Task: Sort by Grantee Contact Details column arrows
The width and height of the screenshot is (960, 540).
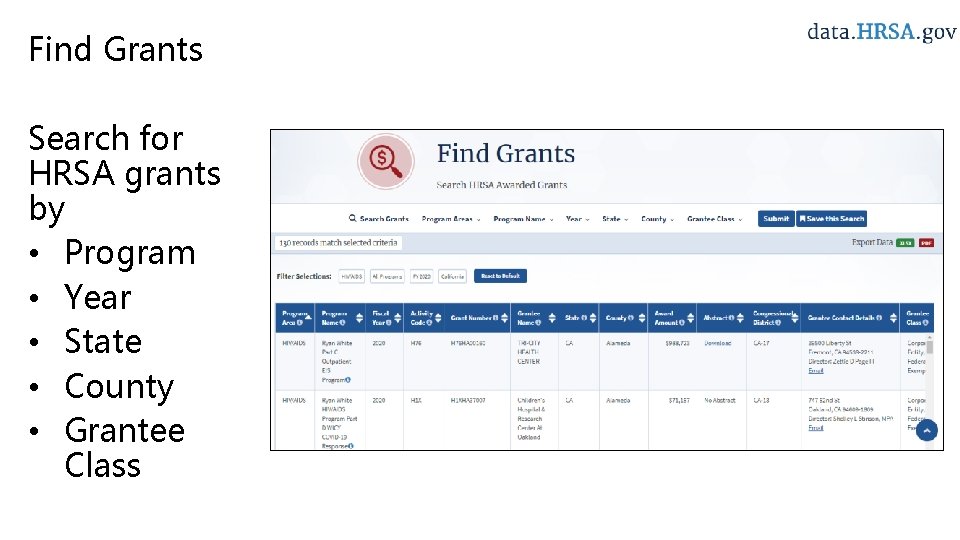Action: tap(893, 318)
